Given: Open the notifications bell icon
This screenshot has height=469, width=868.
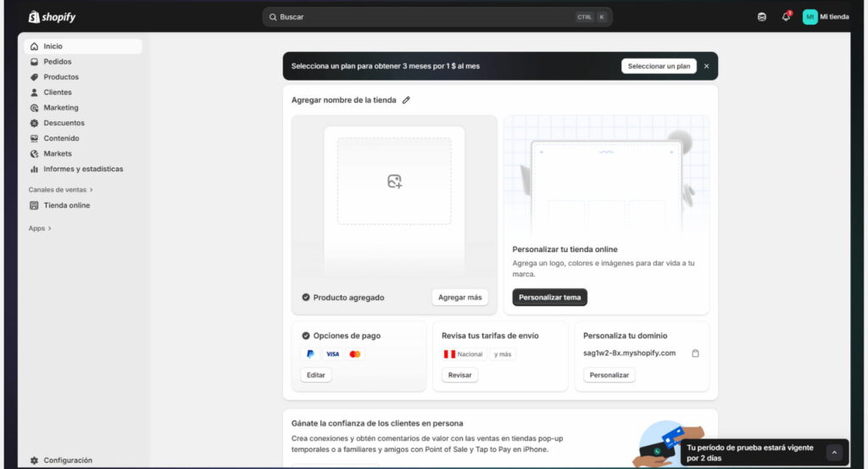Looking at the screenshot, I should 786,17.
